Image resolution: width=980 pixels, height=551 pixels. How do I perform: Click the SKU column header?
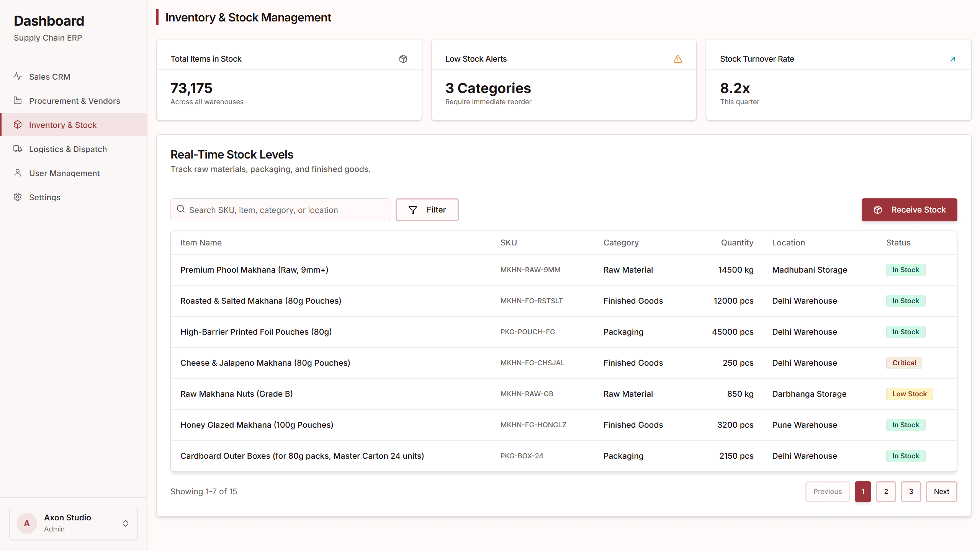[x=509, y=243]
